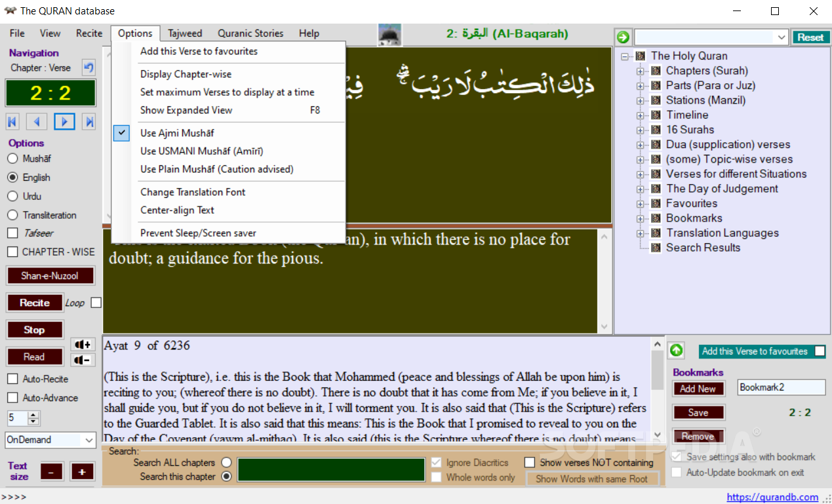This screenshot has height=504, width=832.
Task: Choose Change Translation Font
Action: pyautogui.click(x=228, y=192)
